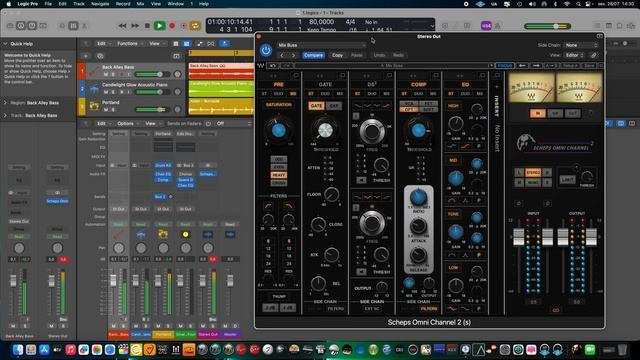Screen dimensions: 640x360
Task: Click the Spotlight search icon in menu bar
Action: (578, 4)
